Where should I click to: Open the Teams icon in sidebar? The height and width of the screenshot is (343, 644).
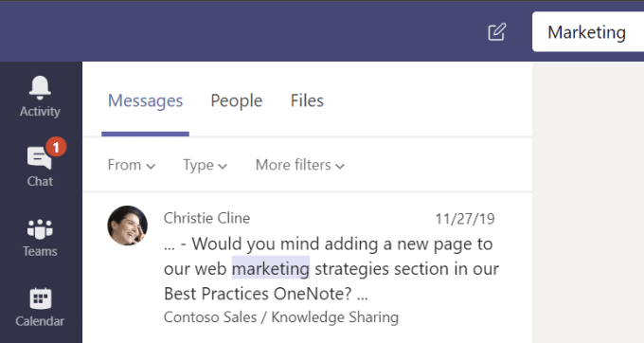click(x=40, y=229)
